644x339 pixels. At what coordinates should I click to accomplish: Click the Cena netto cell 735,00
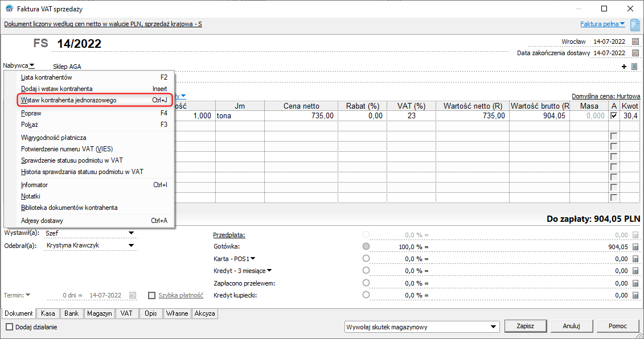coord(302,115)
